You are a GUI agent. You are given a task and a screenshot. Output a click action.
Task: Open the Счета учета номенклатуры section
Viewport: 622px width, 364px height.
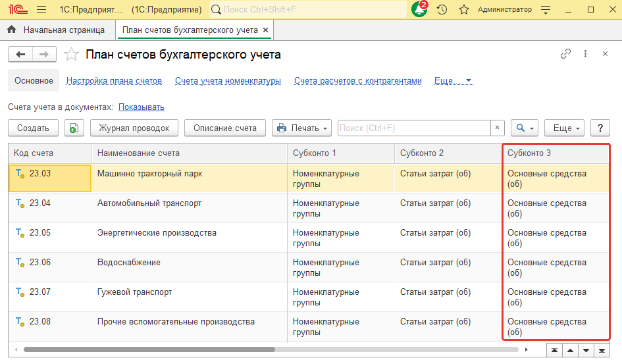[228, 81]
